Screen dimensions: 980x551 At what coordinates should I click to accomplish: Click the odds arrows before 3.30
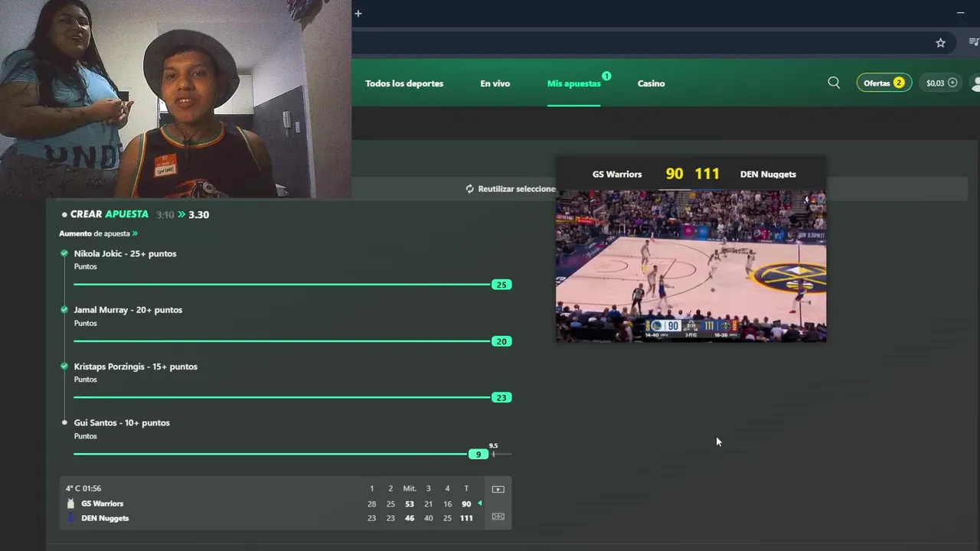[181, 214]
